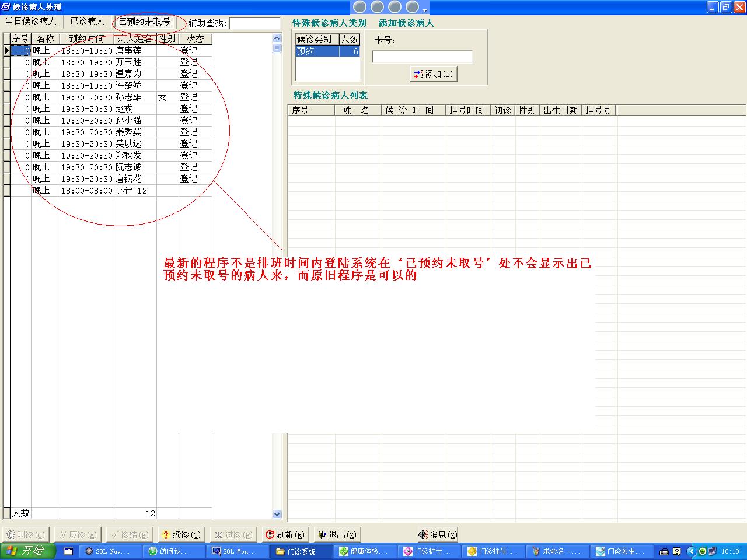Click the 预约时间 column header
Viewport: 747px width, 560px height.
[86, 38]
